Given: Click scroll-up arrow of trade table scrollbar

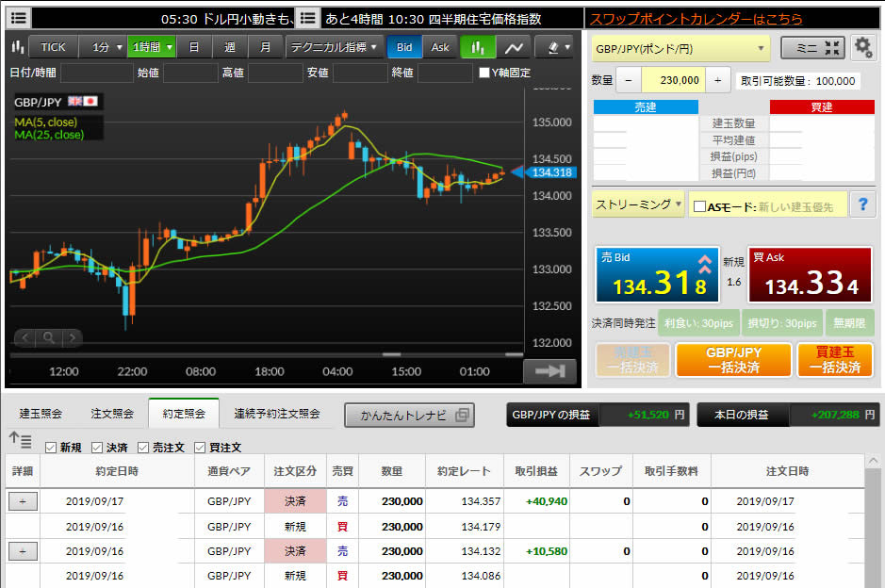Looking at the screenshot, I should pyautogui.click(x=873, y=461).
